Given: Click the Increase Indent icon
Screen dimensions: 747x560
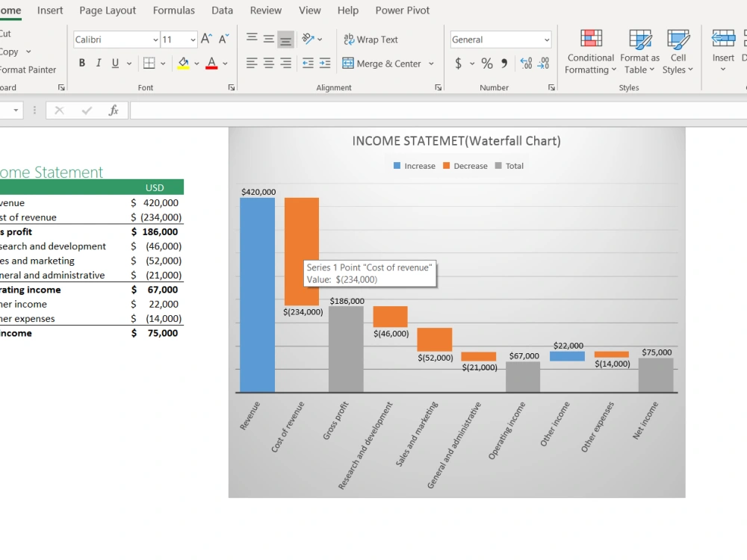Looking at the screenshot, I should click(x=325, y=63).
